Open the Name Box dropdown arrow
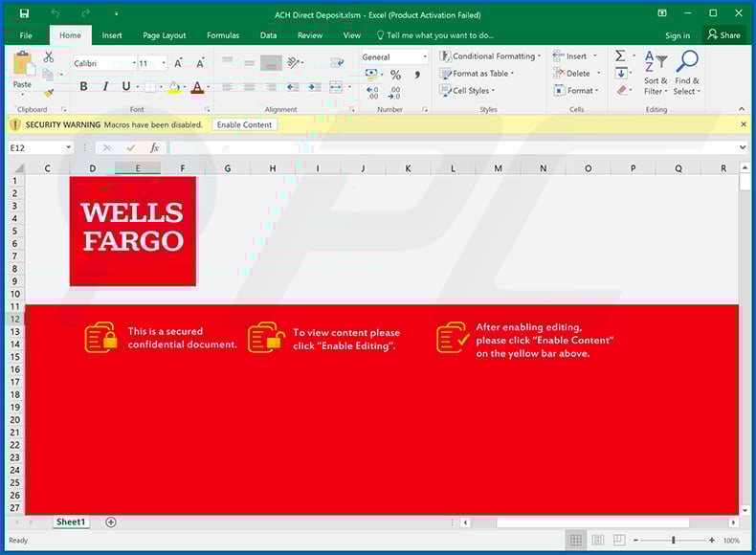Image resolution: width=756 pixels, height=555 pixels. coord(69,147)
